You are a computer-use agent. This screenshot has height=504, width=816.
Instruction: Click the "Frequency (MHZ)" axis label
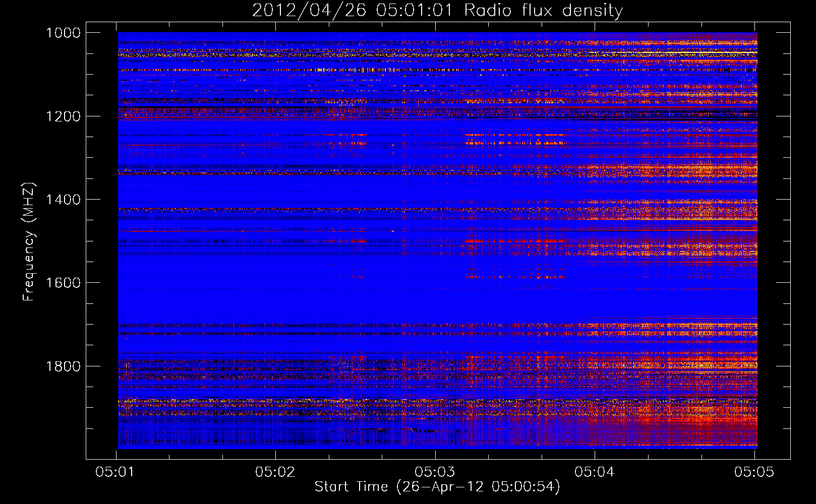(x=29, y=242)
